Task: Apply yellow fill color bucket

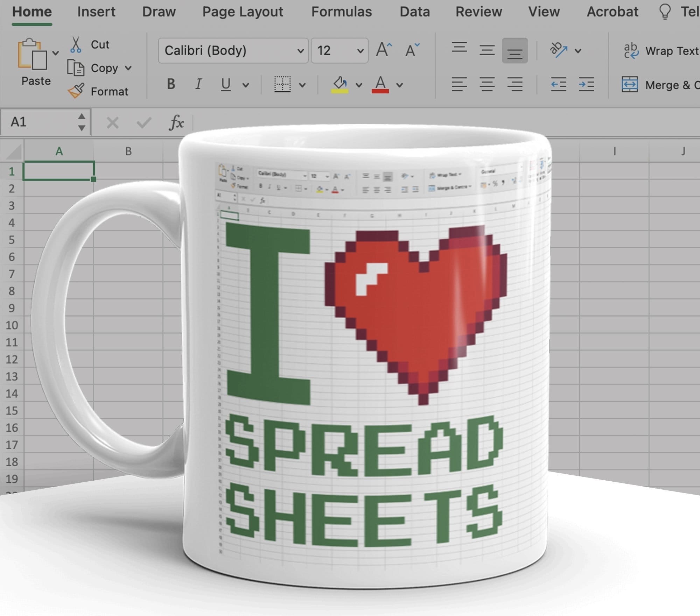Action: (339, 84)
